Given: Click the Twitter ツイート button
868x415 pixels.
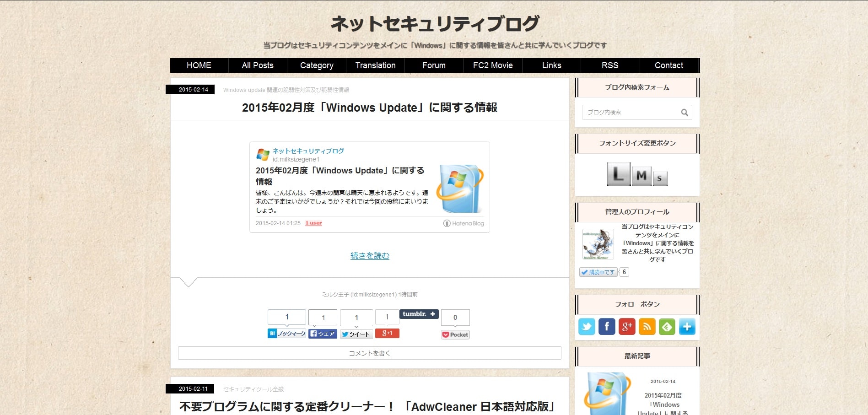Looking at the screenshot, I should coord(356,334).
